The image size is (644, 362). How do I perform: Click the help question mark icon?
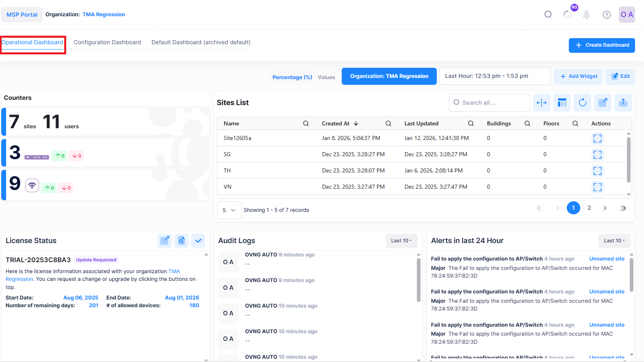coord(607,15)
